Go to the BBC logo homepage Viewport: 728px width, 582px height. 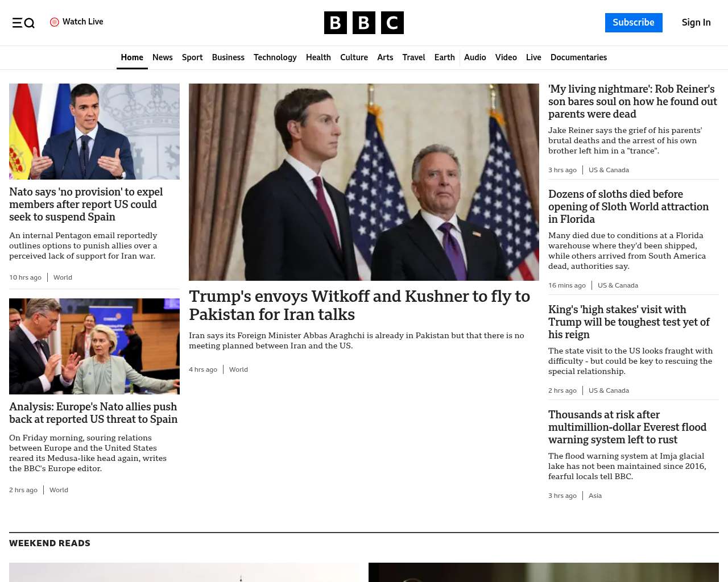[x=364, y=23]
